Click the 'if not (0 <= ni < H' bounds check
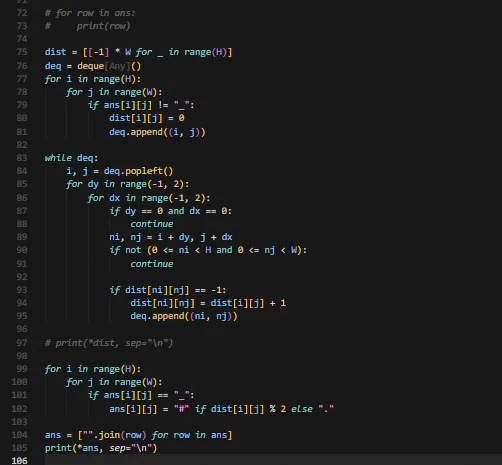Image resolution: width=502 pixels, height=465 pixels. pyautogui.click(x=208, y=250)
